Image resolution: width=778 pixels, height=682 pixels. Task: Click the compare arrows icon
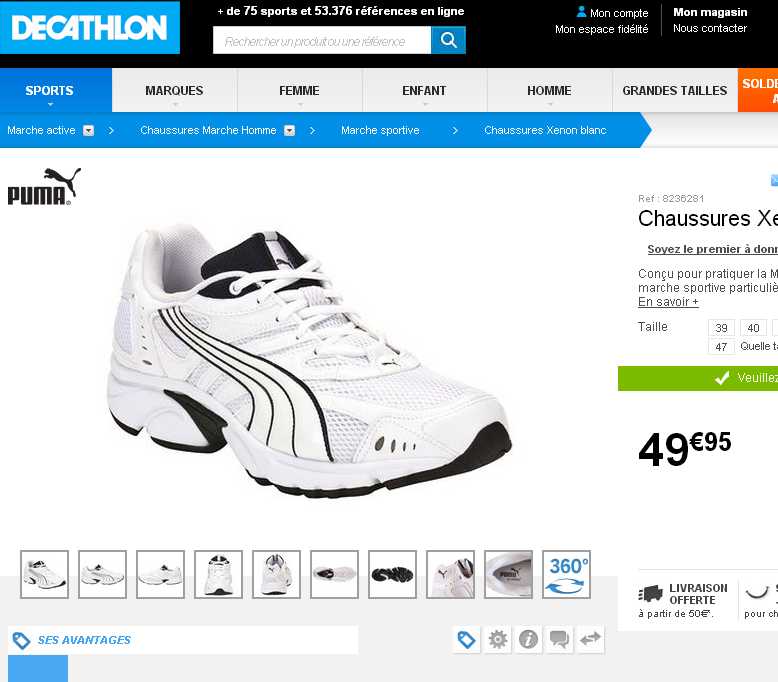tap(590, 639)
